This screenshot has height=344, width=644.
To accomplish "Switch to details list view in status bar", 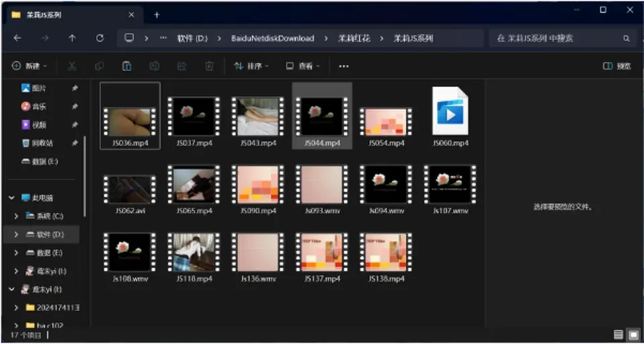I will (618, 335).
